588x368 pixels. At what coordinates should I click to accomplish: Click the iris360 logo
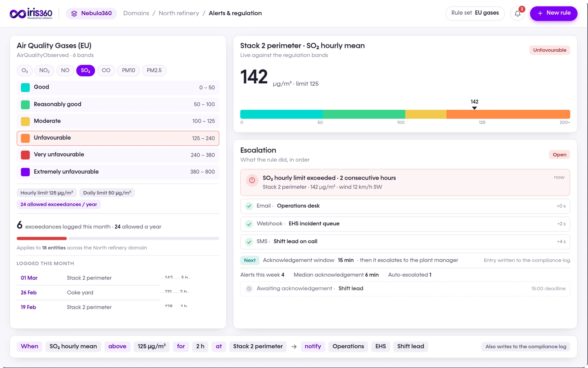tap(31, 13)
